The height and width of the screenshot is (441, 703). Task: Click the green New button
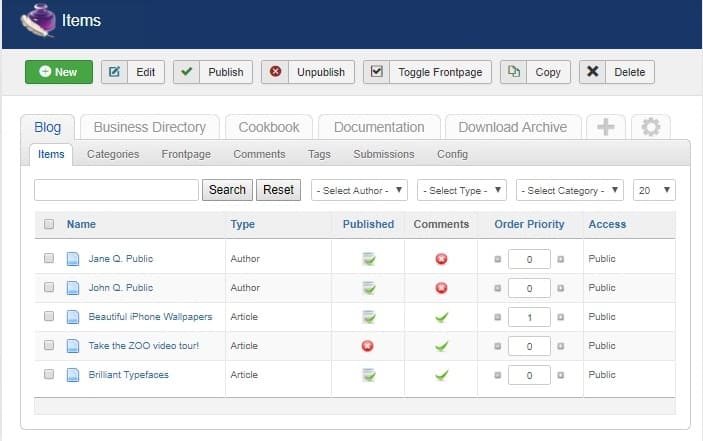coord(59,72)
